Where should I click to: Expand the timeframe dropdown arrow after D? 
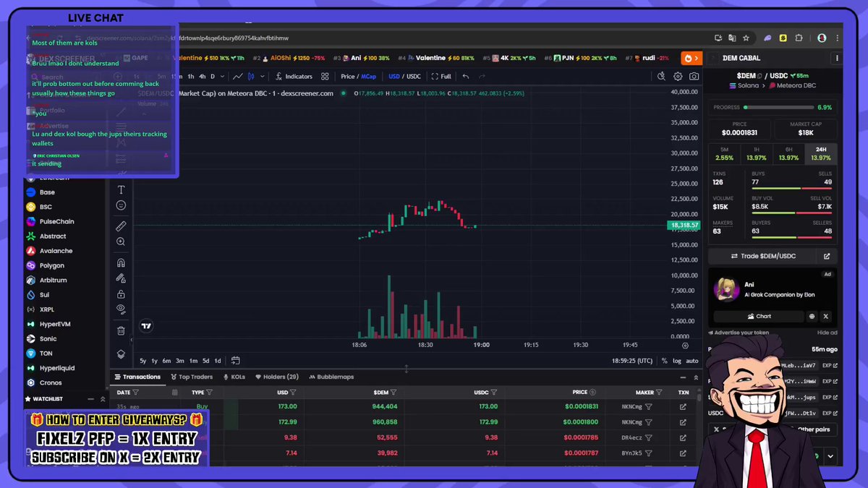click(223, 76)
